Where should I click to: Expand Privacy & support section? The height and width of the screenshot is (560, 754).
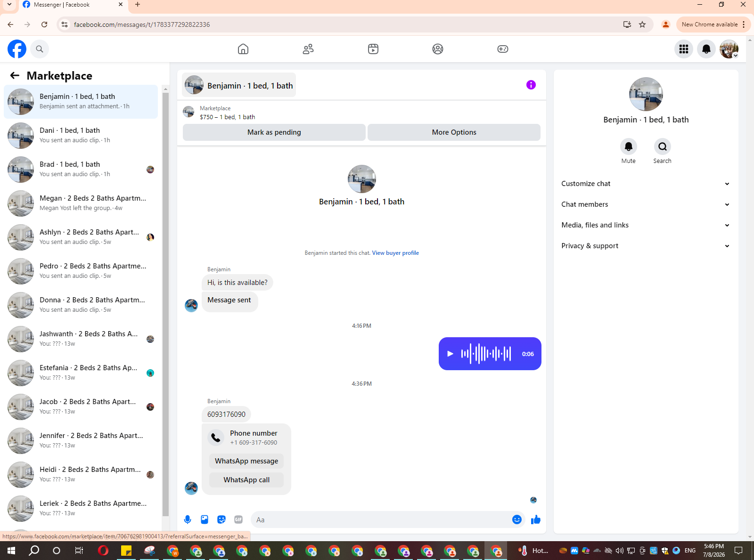(x=646, y=246)
